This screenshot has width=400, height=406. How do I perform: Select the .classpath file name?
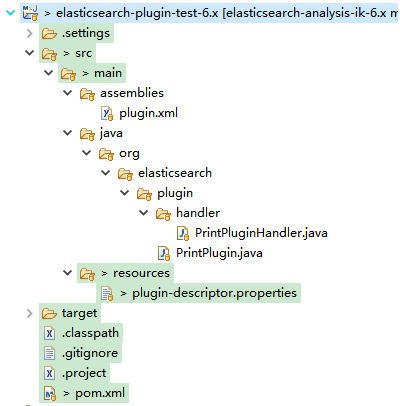point(90,333)
